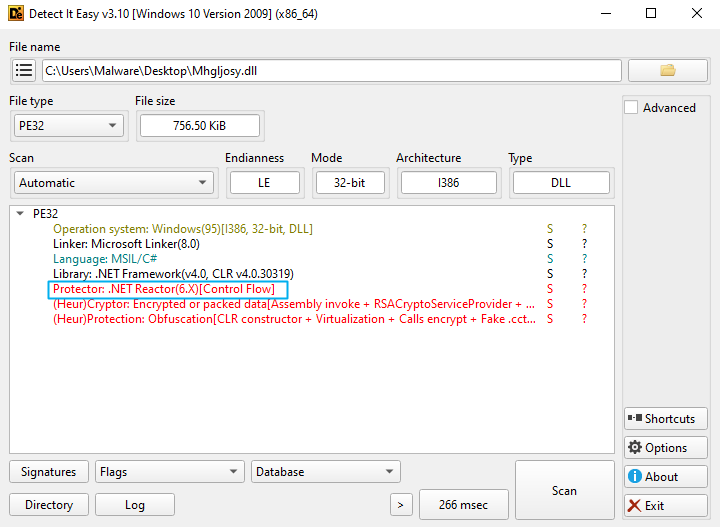
Task: Select the Protector .NET Reactor result row
Action: click(163, 289)
